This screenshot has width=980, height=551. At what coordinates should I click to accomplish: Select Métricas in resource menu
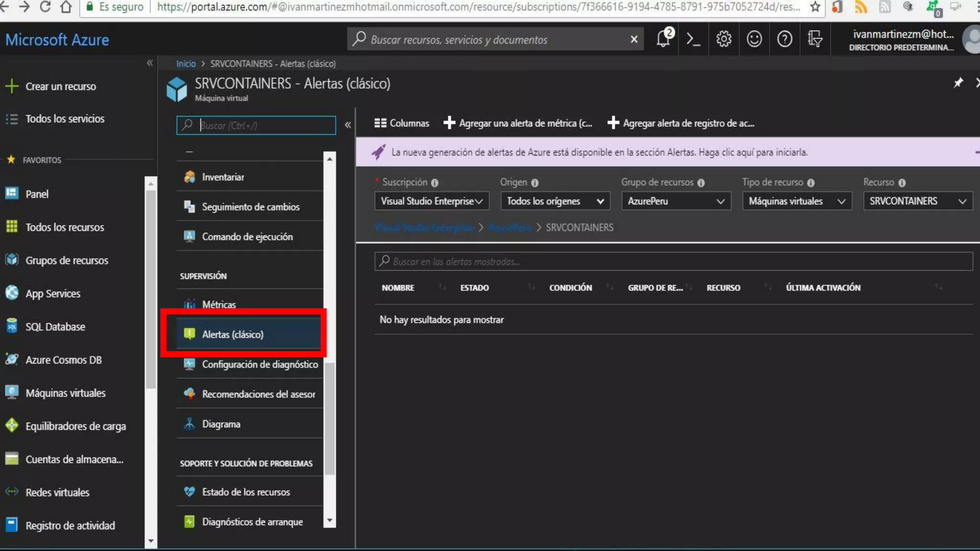click(219, 304)
